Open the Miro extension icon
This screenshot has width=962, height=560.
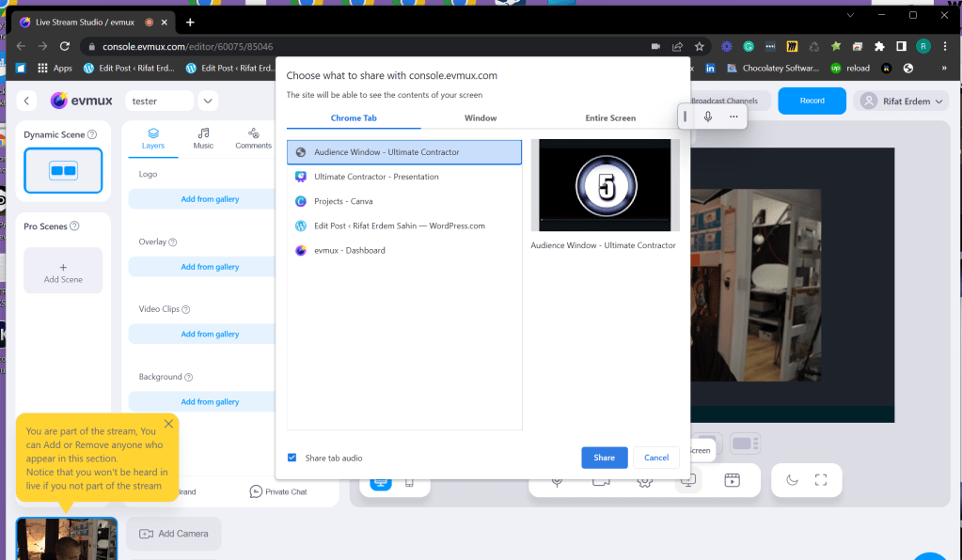click(x=792, y=47)
